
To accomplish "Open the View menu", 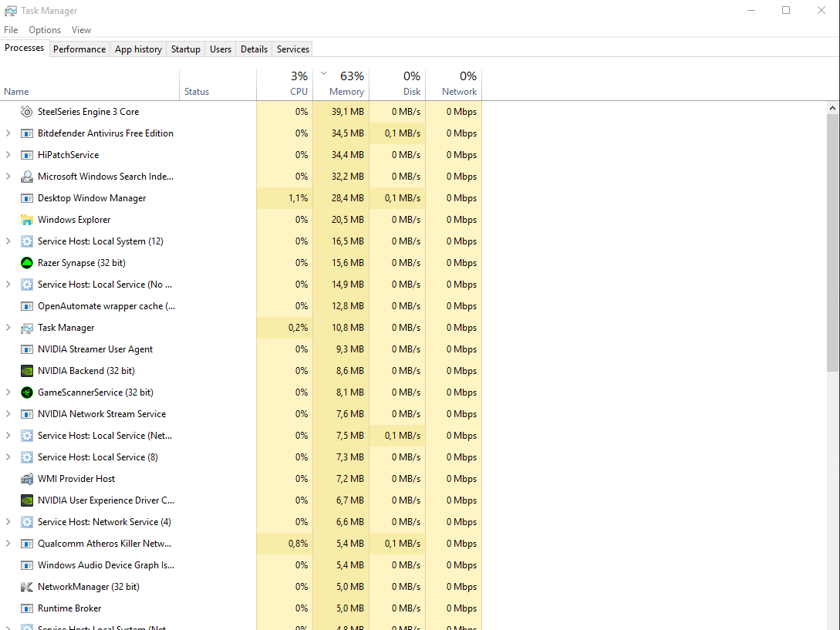I will tap(82, 30).
